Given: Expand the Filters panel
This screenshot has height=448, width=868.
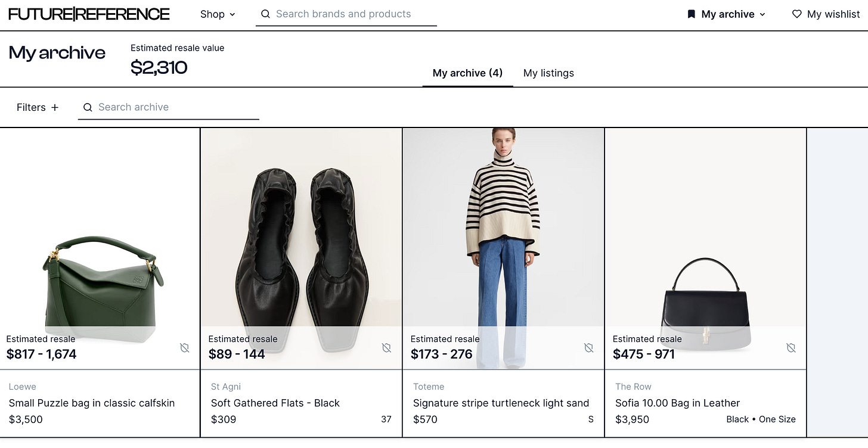Looking at the screenshot, I should [x=38, y=107].
